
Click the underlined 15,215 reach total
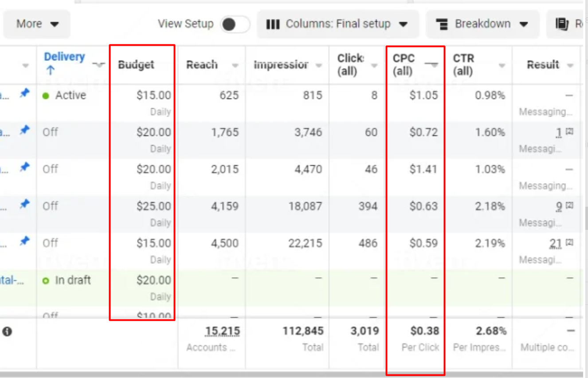(222, 331)
